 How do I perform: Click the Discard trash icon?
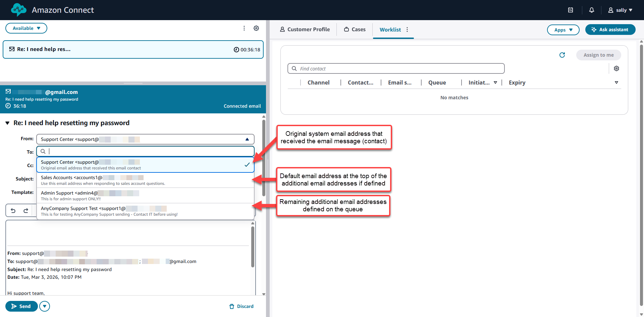coord(231,306)
